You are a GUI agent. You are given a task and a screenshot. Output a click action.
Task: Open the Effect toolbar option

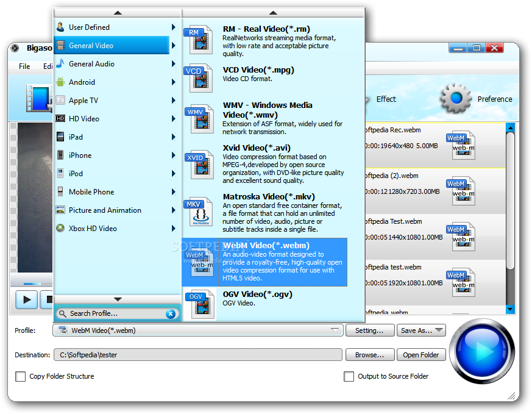point(386,99)
